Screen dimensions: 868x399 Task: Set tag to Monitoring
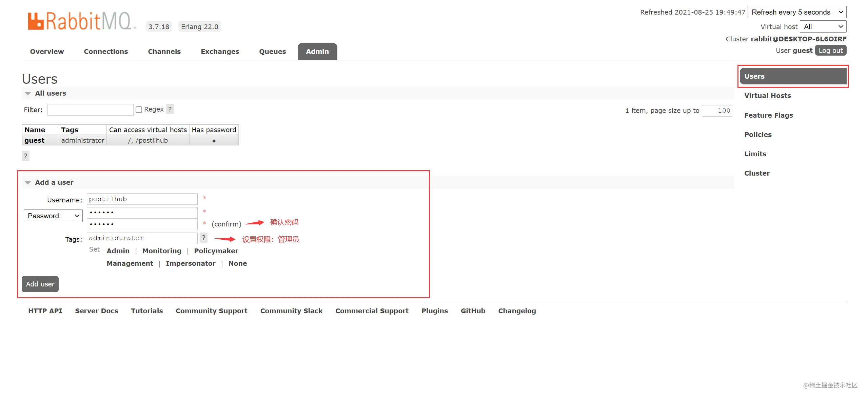[x=162, y=251]
